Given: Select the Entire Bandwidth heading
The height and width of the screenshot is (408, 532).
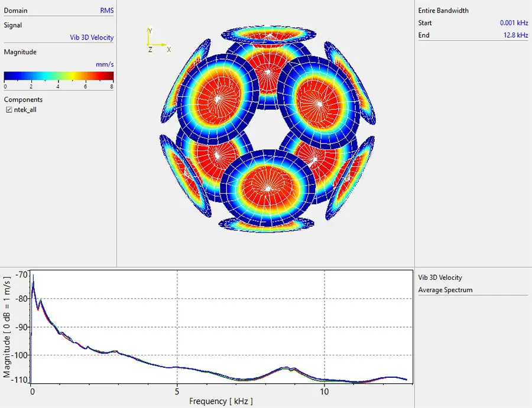Looking at the screenshot, I should coord(443,11).
